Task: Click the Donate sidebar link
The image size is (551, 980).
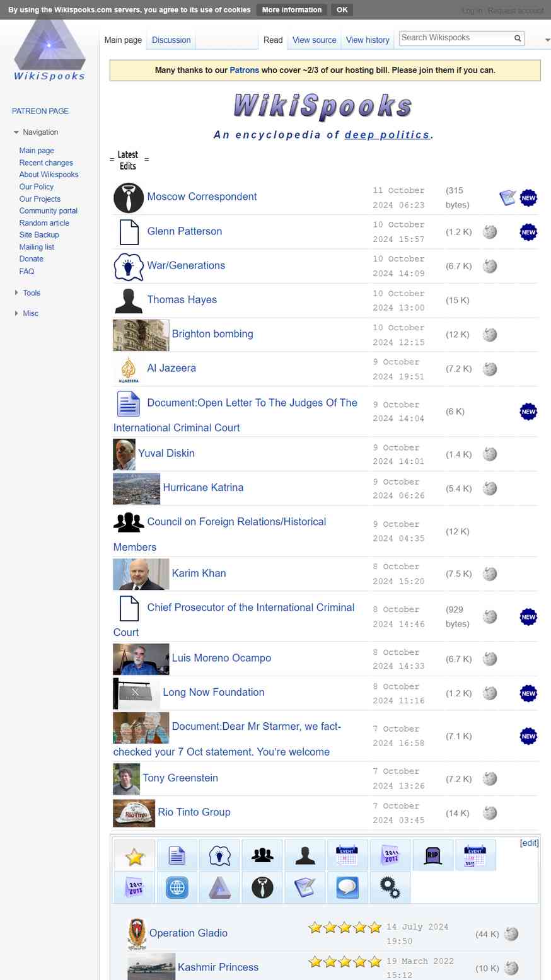Action: 32,259
